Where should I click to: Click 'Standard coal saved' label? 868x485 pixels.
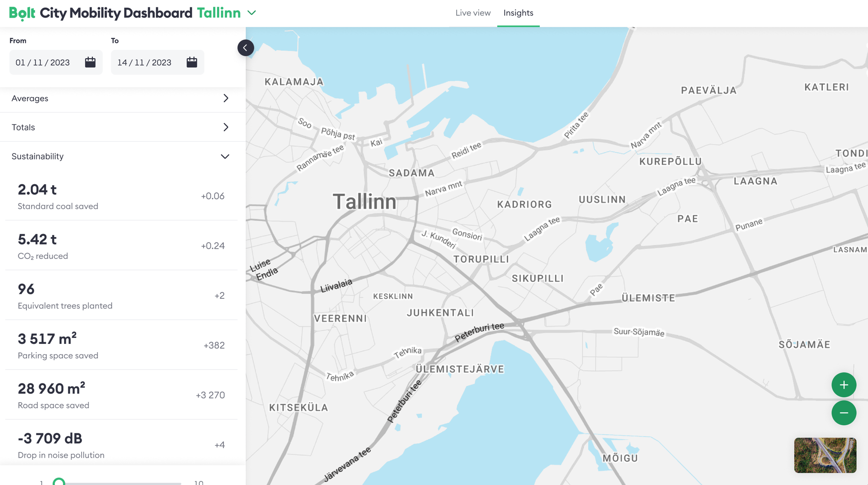click(58, 206)
